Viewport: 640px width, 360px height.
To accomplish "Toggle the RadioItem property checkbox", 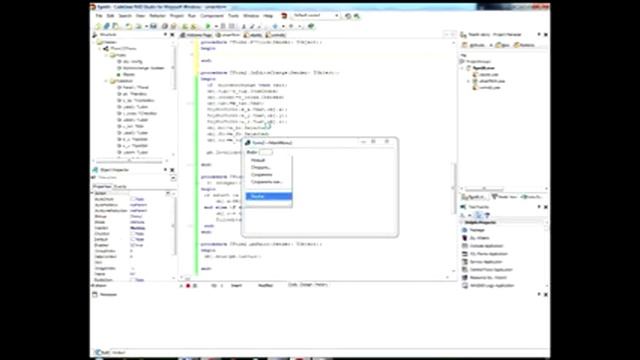I will (133, 280).
